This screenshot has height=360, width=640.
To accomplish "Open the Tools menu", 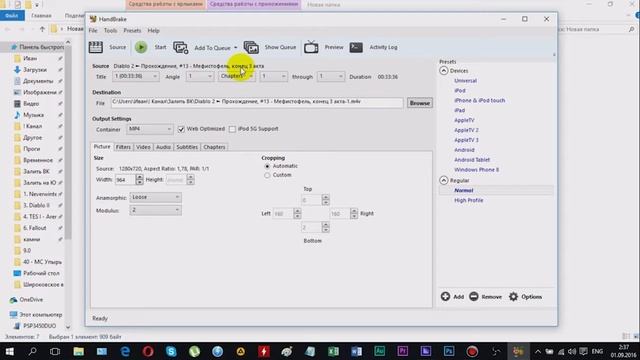I will click(x=110, y=31).
